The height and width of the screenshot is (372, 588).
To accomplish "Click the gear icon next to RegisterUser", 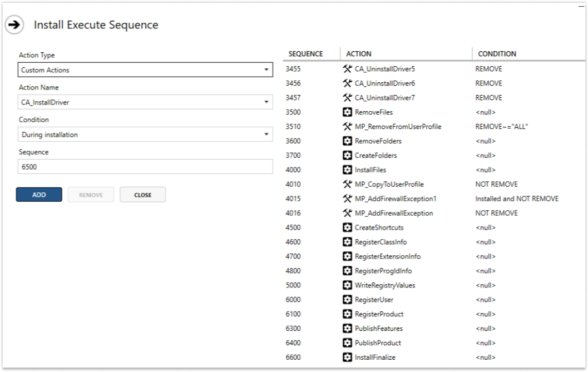I will coord(347,300).
